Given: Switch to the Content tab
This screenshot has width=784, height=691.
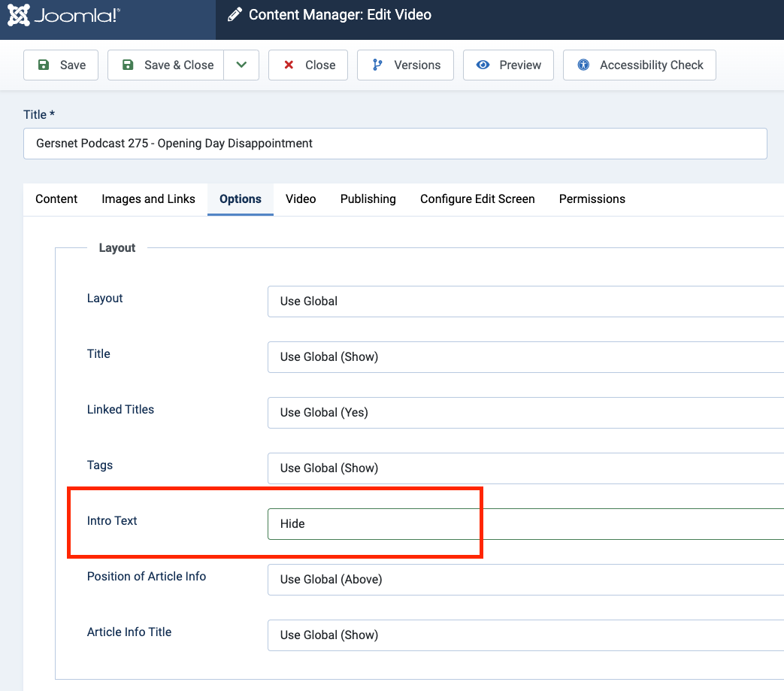Looking at the screenshot, I should [x=56, y=199].
